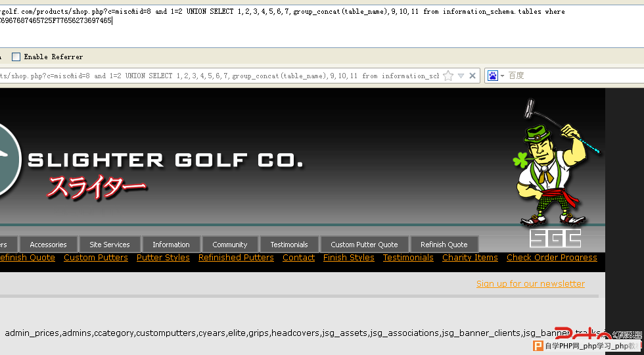The height and width of the screenshot is (355, 644).
Task: Open the Information menu tab
Action: coord(171,245)
